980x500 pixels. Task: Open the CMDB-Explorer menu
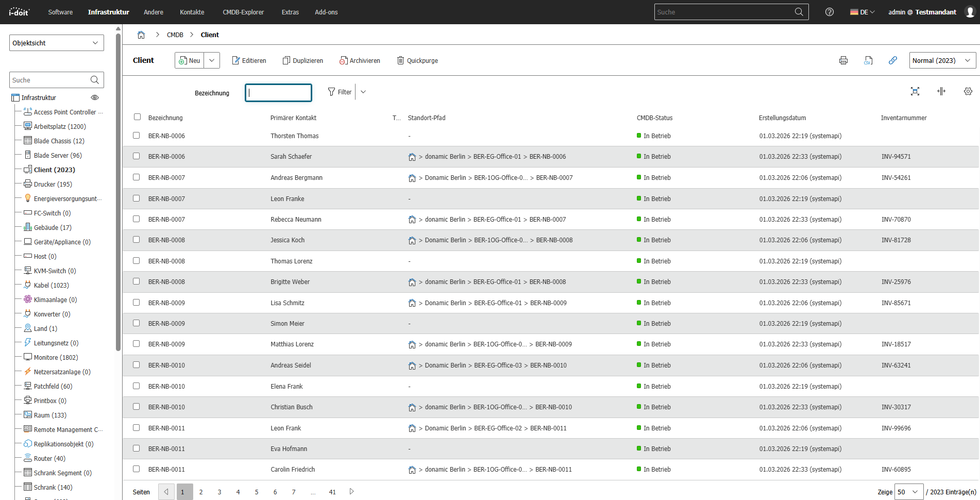[243, 12]
